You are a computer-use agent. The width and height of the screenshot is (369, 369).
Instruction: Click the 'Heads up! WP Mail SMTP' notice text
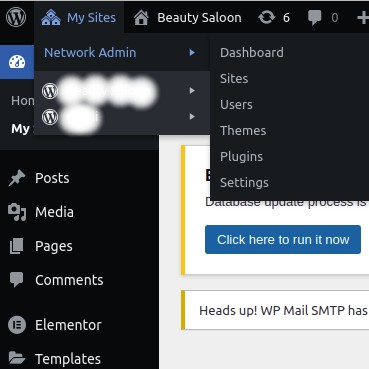283,311
